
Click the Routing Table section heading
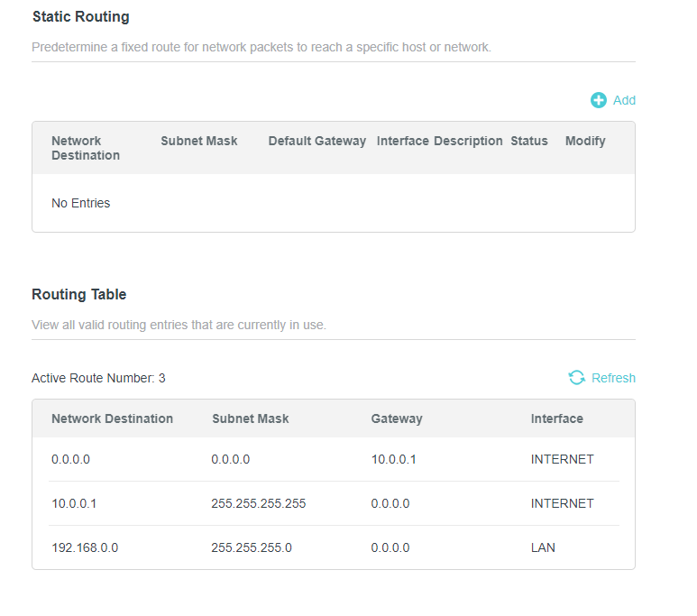click(x=78, y=294)
